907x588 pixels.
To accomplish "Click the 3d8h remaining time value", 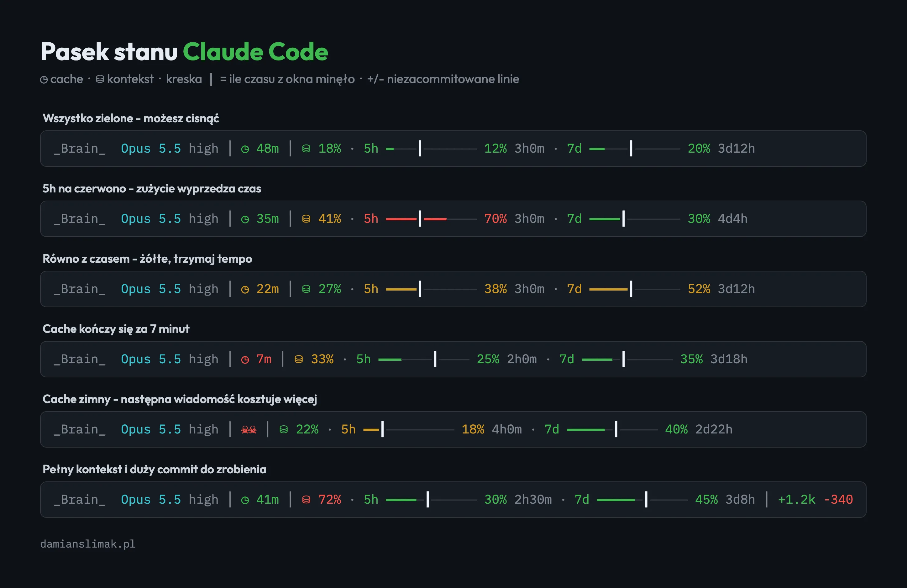I will 740,500.
